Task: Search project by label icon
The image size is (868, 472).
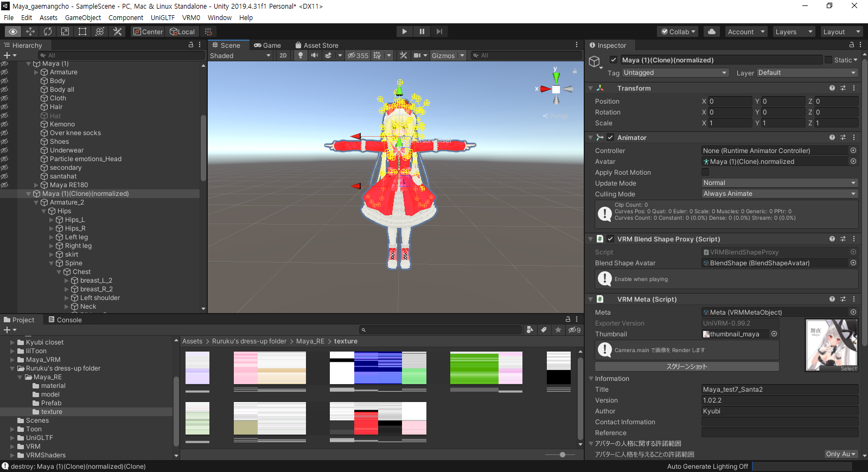Action: pos(544,330)
